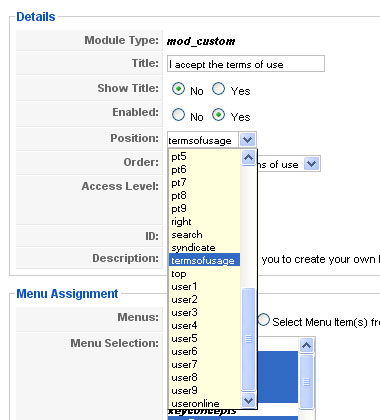The height and width of the screenshot is (420, 380).
Task: Select user8 position option
Action: tap(204, 377)
